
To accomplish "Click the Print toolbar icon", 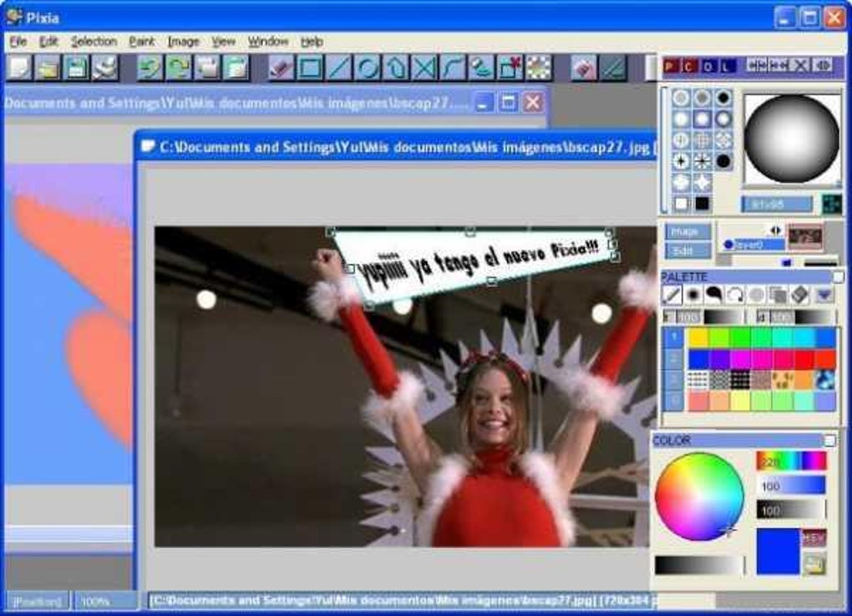I will [105, 68].
